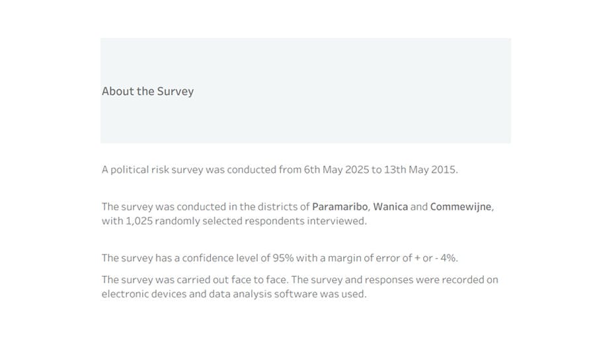Image resolution: width=599 pixels, height=364 pixels.
Task: Click the word "interviewed"
Action: tap(336, 221)
